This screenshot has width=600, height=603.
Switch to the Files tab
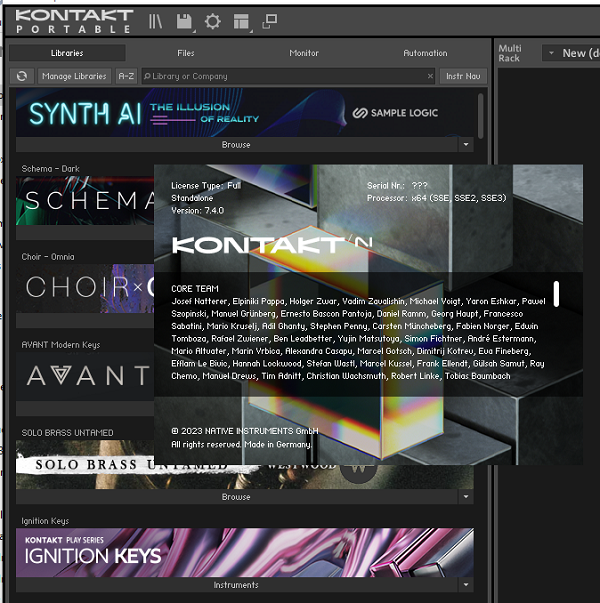[186, 53]
